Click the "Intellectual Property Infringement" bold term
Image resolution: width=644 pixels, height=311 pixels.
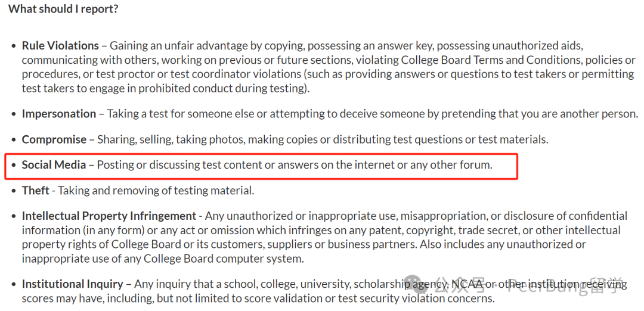109,216
